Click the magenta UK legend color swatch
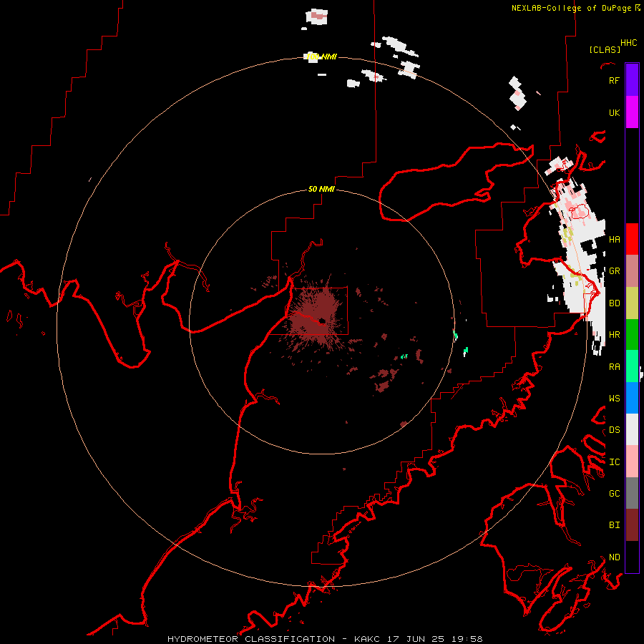The image size is (644, 644). coord(632,112)
